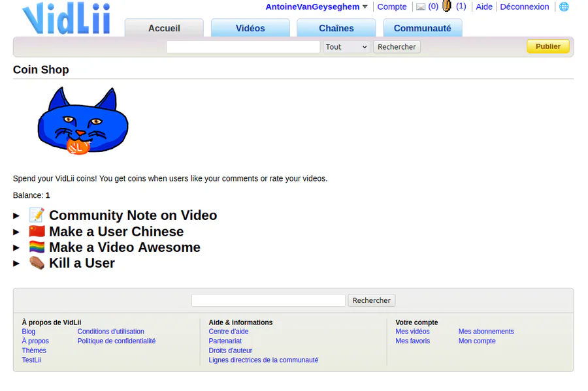Image resolution: width=588 pixels, height=391 pixels.
Task: Open the Thèmes footer link
Action: click(34, 351)
